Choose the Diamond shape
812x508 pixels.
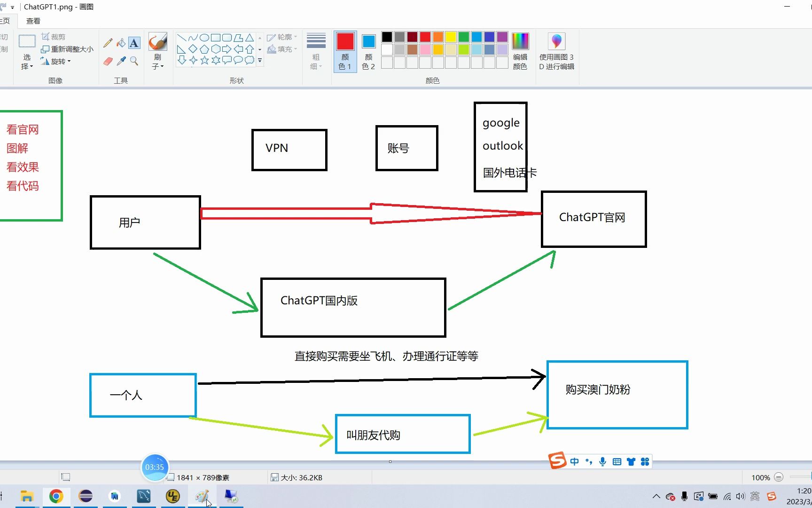pos(193,49)
